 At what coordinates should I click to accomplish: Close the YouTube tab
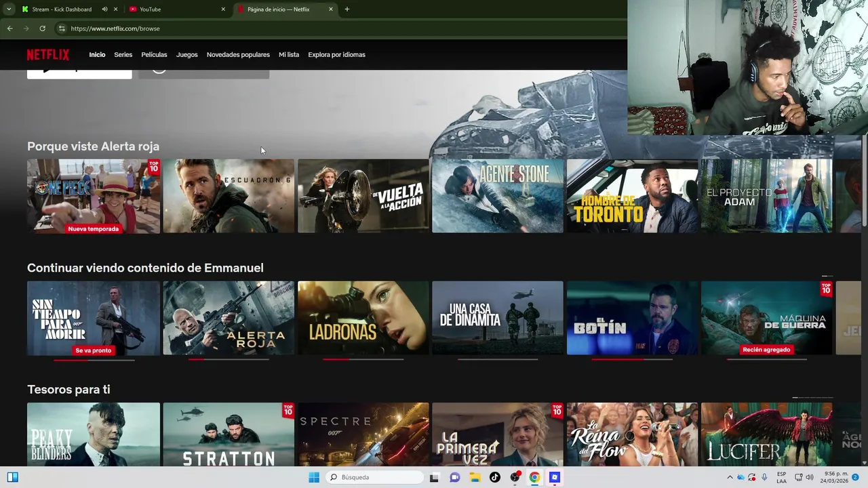223,9
